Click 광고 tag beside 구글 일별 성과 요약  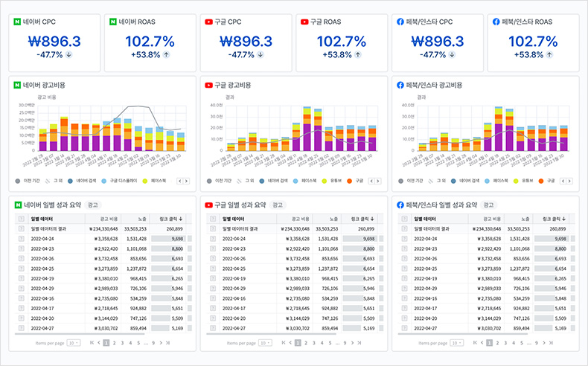click(x=278, y=205)
